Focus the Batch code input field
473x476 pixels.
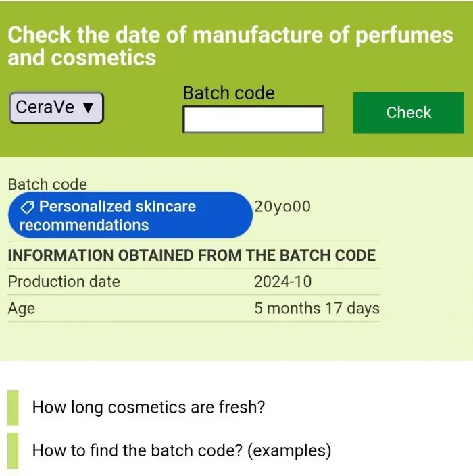[x=253, y=119]
